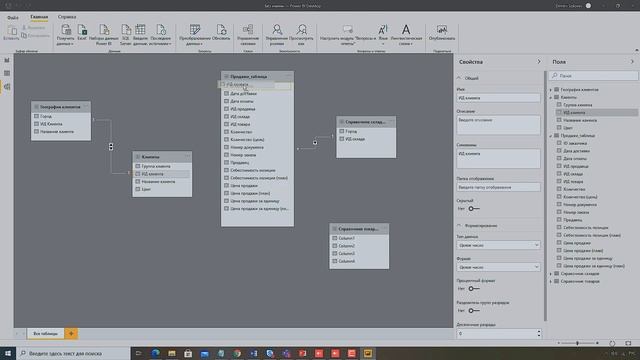Click the fit-to-page icon in status bar
This screenshot has height=360, width=640.
pyautogui.click(x=628, y=343)
